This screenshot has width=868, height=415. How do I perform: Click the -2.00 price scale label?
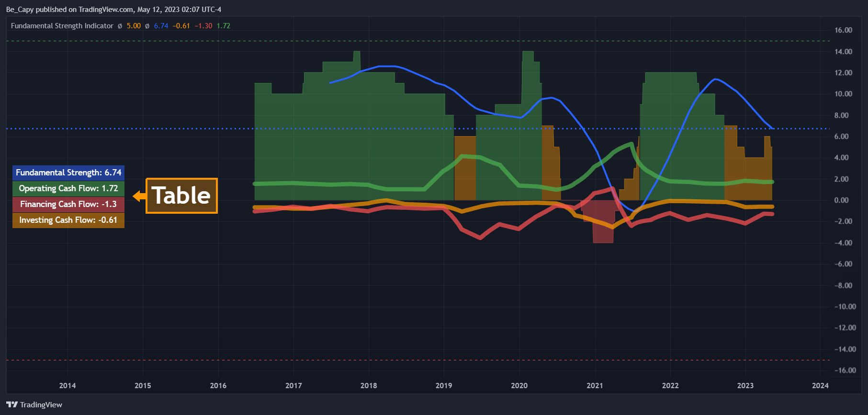[843, 221]
